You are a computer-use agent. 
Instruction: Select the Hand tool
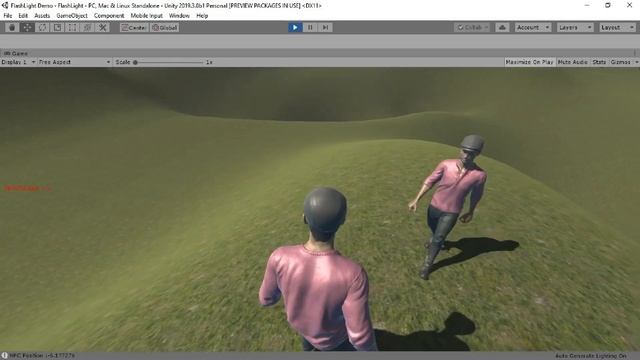pyautogui.click(x=12, y=27)
